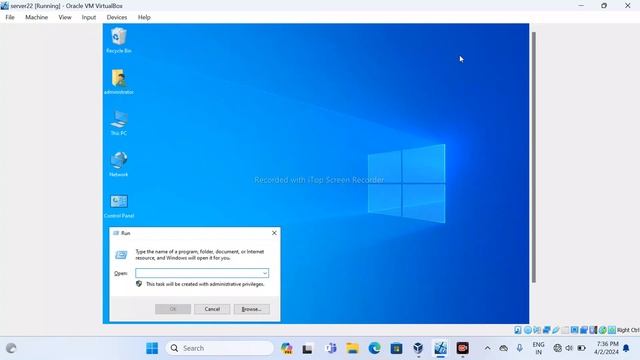Viewport: 640px width, 360px height.
Task: Open VirtualBox Manager from the taskbar
Action: coord(418,348)
